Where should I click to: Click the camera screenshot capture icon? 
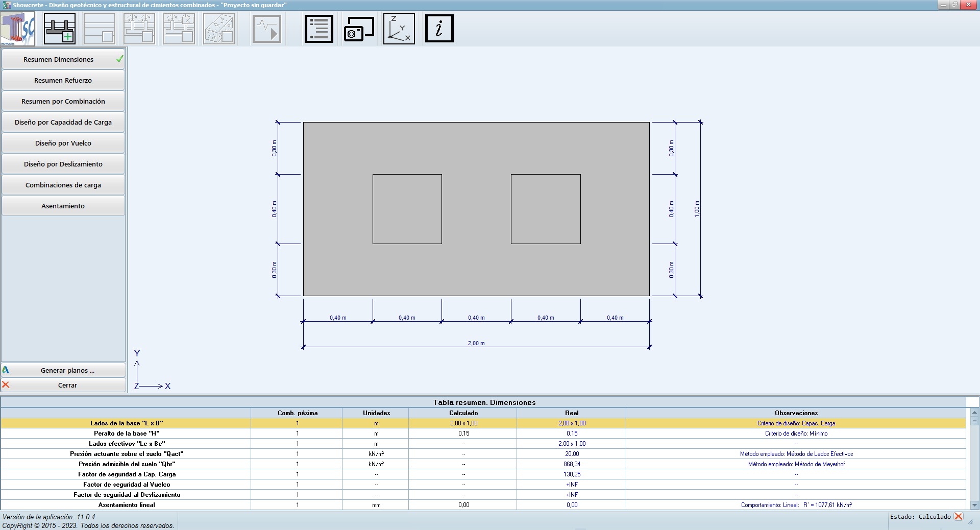click(x=359, y=29)
